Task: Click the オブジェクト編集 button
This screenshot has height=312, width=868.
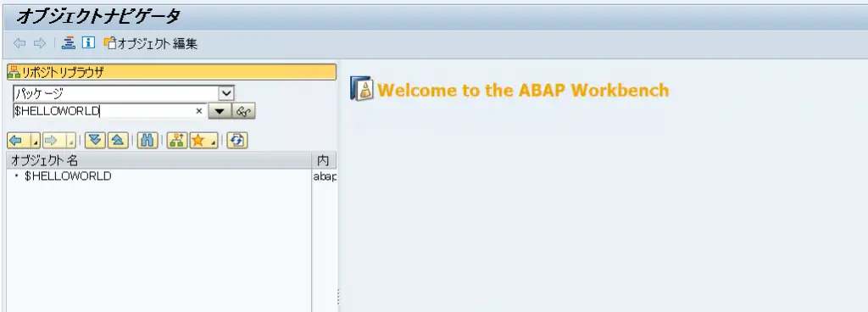Action: 150,44
